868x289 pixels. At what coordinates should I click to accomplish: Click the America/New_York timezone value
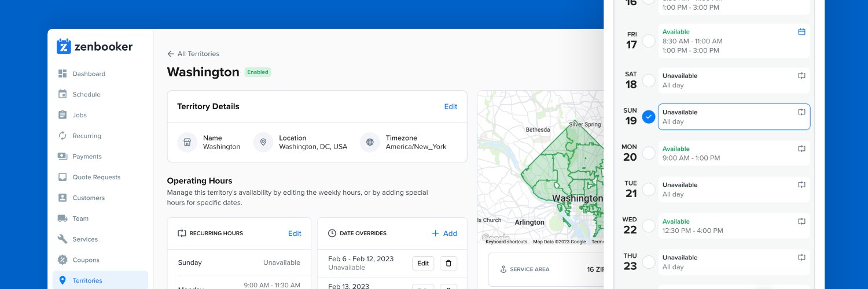[416, 147]
